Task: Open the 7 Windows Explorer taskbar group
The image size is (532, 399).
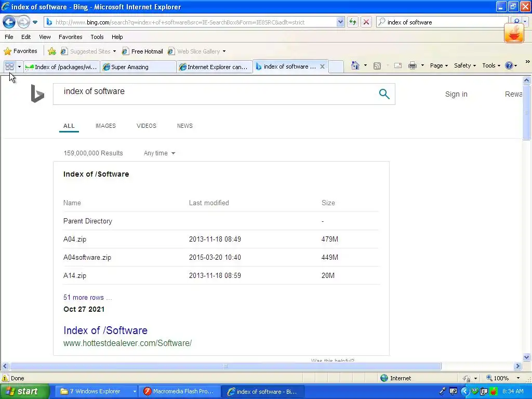Action: (x=98, y=392)
